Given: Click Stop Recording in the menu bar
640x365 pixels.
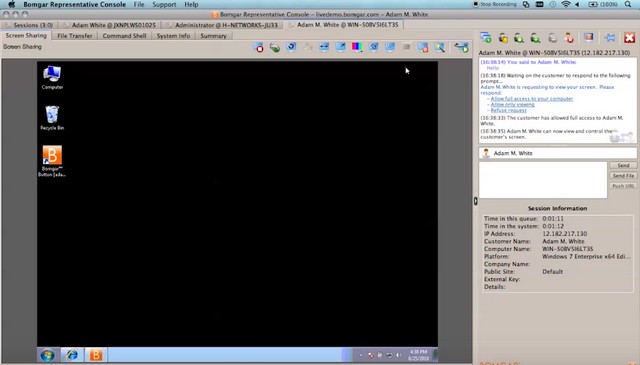Looking at the screenshot, I should tap(495, 4).
